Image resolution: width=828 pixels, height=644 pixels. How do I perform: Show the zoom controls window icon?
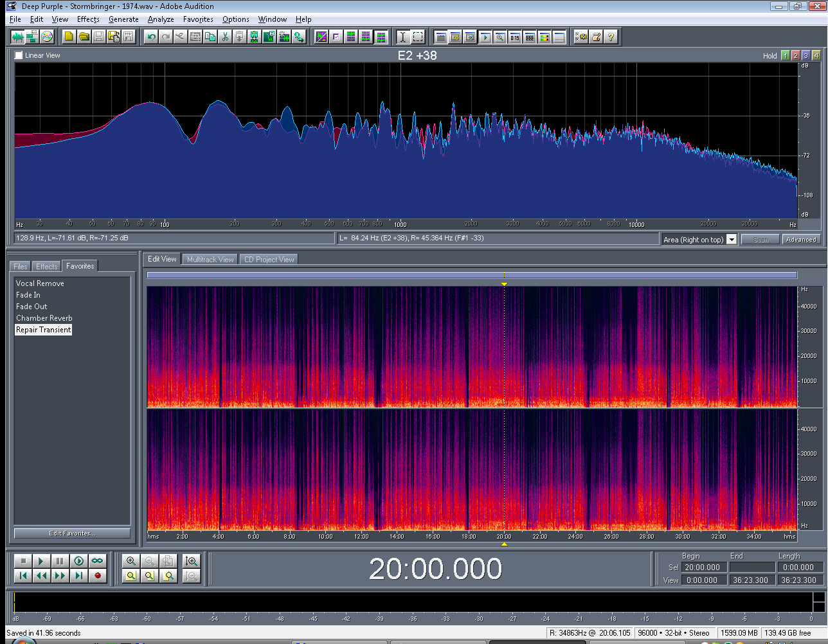click(x=500, y=37)
